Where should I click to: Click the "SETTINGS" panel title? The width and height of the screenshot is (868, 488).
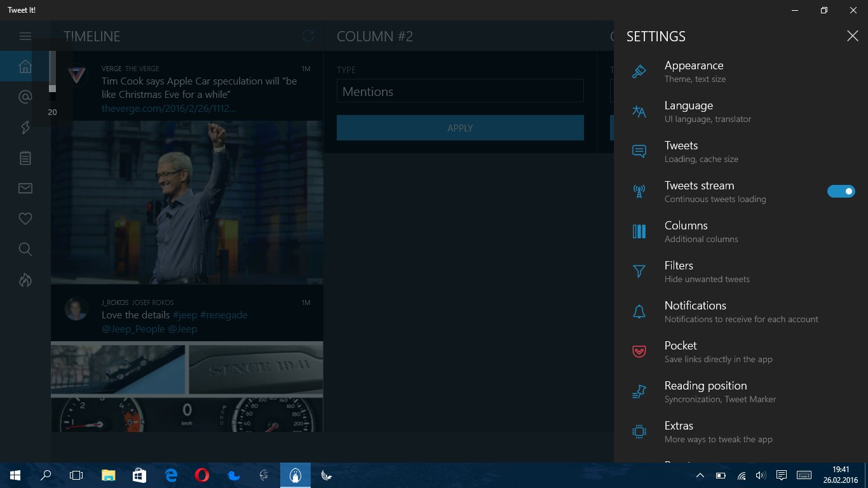point(656,36)
